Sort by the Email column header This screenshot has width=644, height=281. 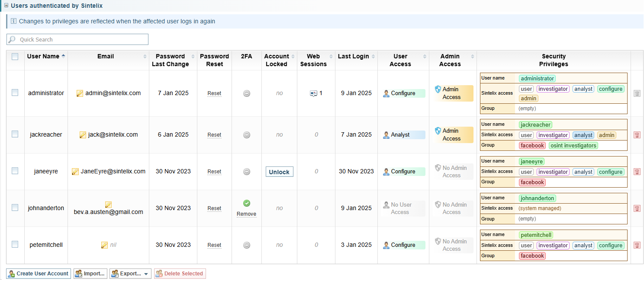point(106,56)
